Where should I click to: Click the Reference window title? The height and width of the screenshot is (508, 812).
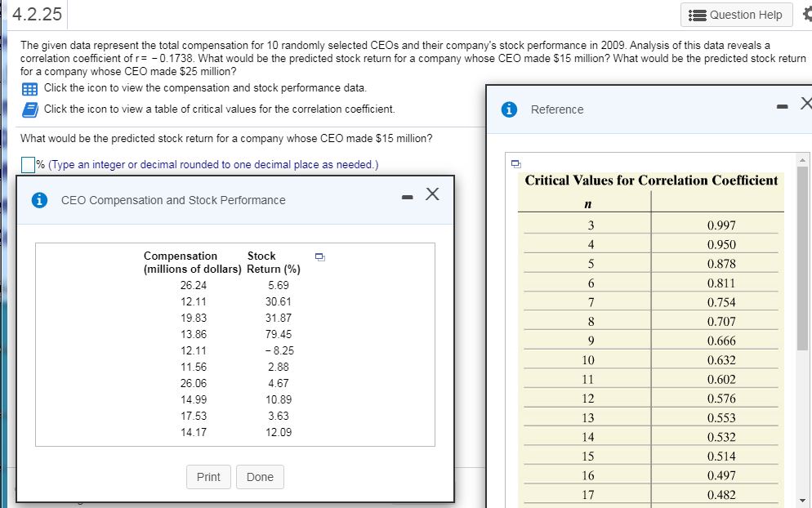point(556,109)
